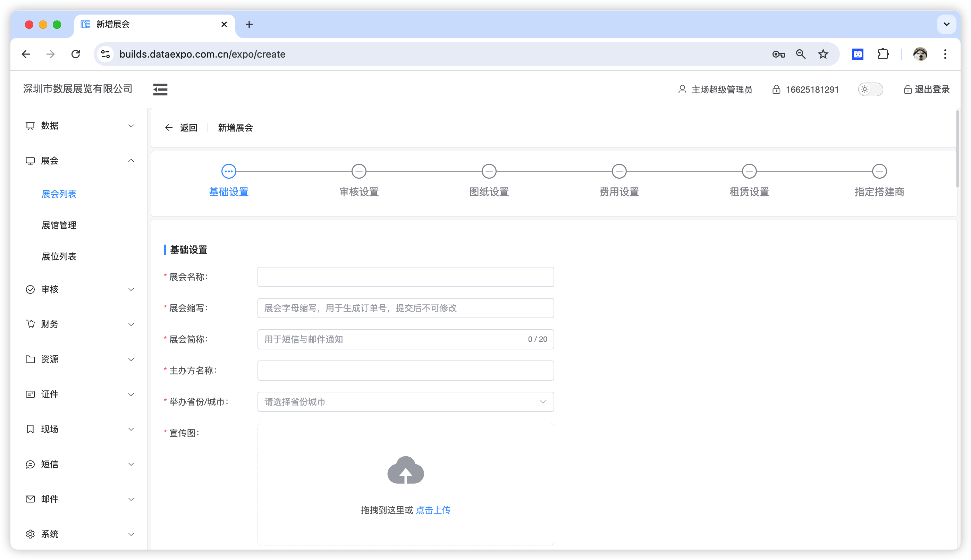971x560 pixels.
Task: Toggle the light/dark theme switch
Action: point(870,89)
